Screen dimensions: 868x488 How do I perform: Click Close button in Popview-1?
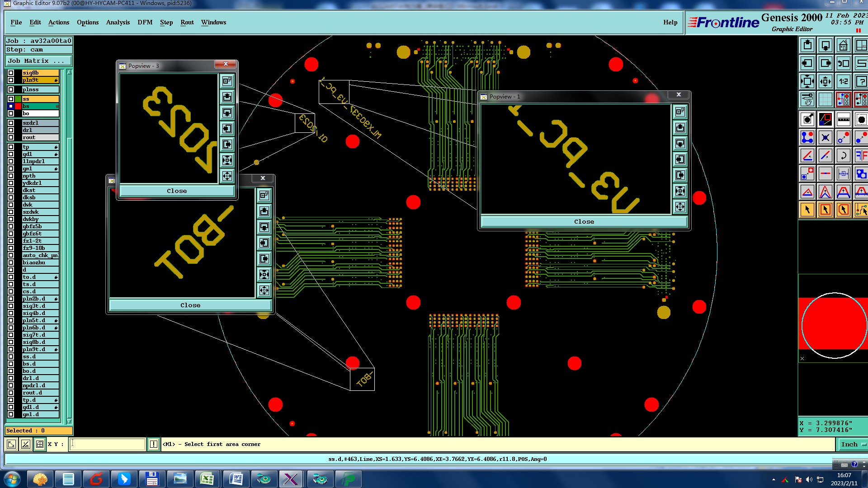[x=584, y=221]
